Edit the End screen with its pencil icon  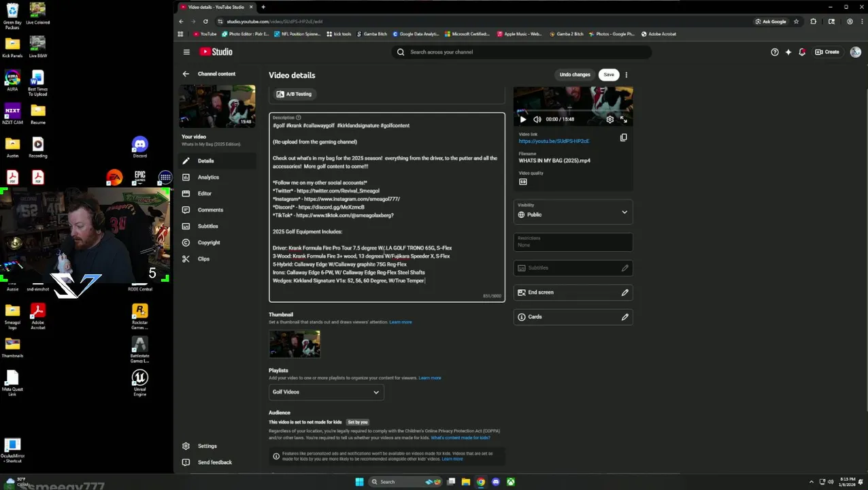coord(624,292)
